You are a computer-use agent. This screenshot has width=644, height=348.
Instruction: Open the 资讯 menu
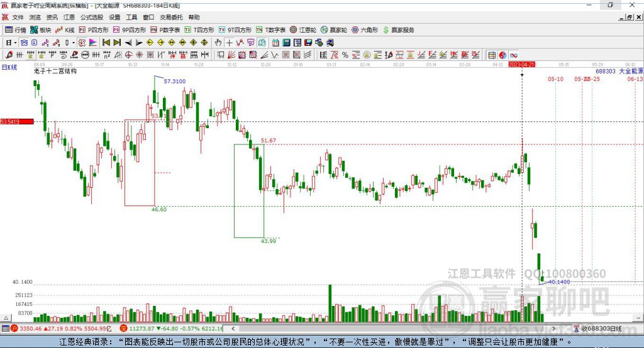click(x=52, y=17)
